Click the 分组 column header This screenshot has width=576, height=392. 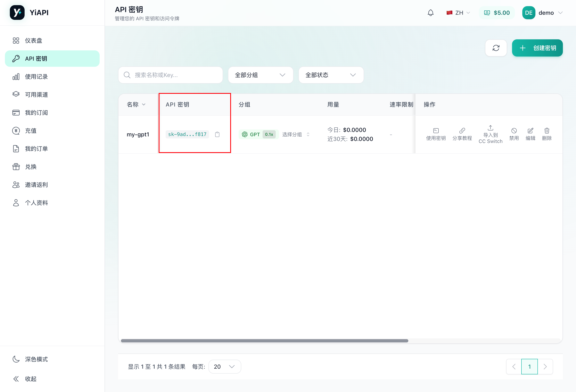pyautogui.click(x=244, y=104)
